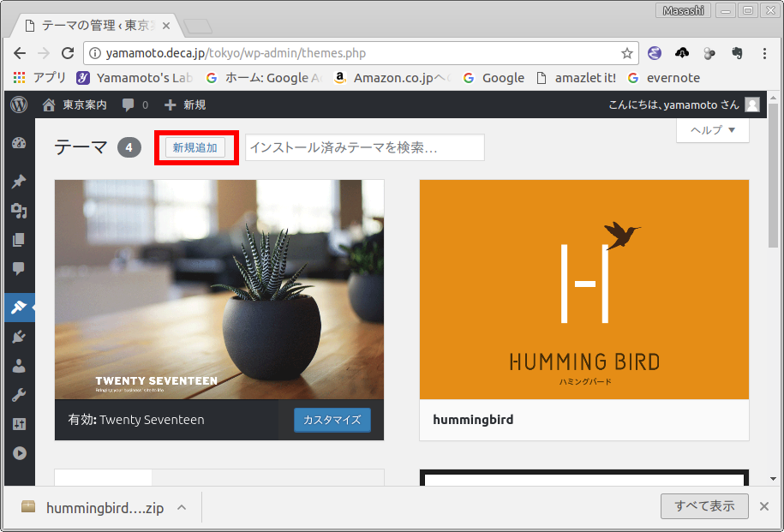
Task: Select the Humming Bird theme thumbnail
Action: (584, 290)
